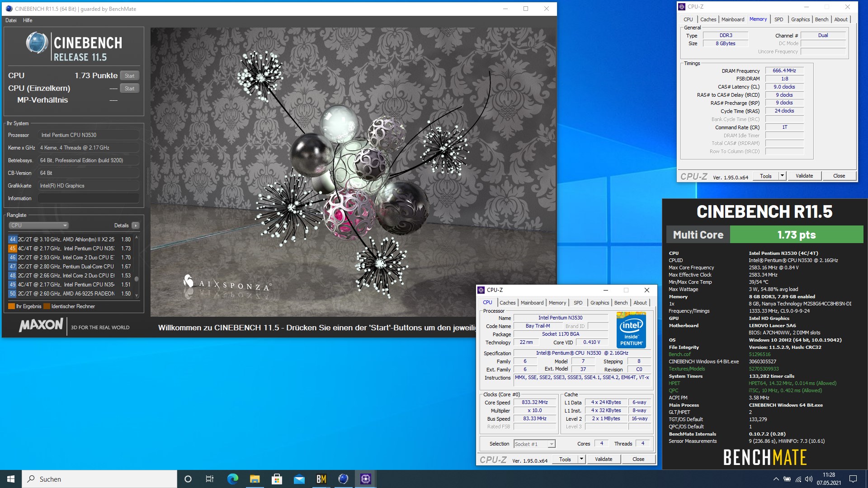This screenshot has height=488, width=868.
Task: Click Tools button in lower CPU-Z window
Action: [565, 460]
